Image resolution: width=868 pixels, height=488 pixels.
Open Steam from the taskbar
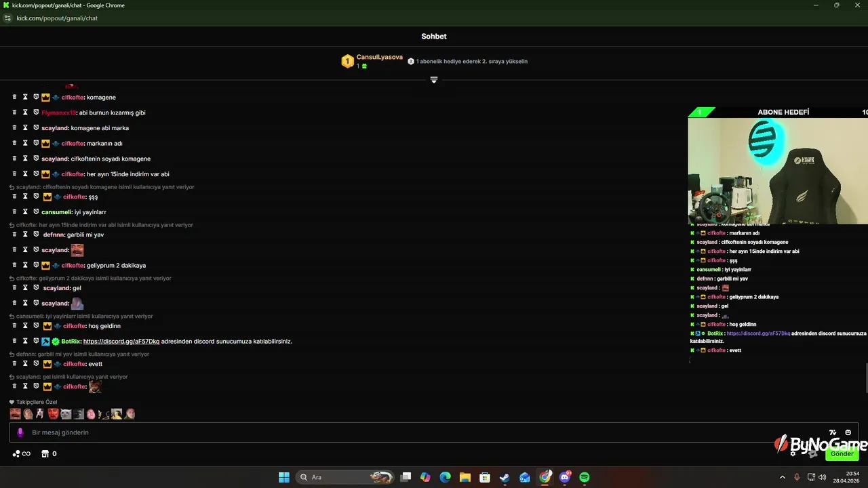505,477
